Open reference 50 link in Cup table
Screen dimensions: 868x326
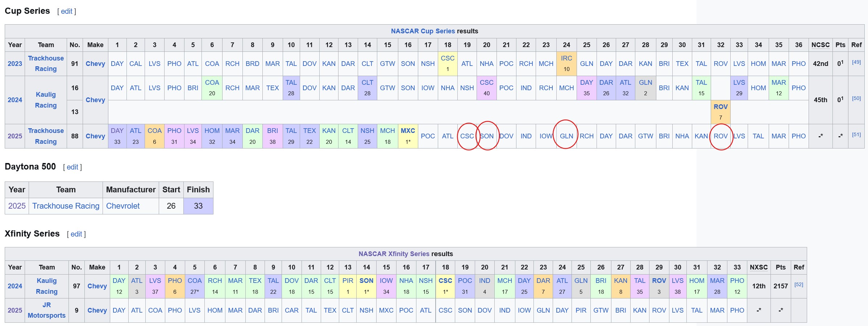tap(856, 99)
